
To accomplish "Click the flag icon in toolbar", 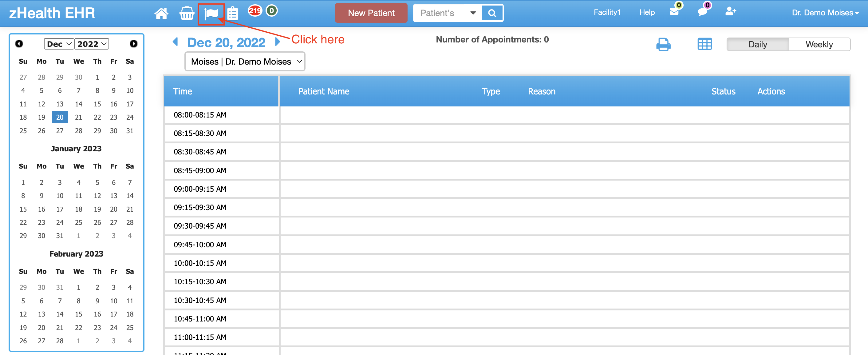I will (211, 14).
